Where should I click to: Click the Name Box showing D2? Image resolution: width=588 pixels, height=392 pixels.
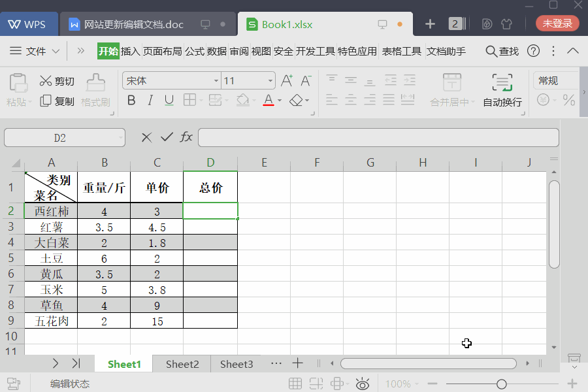(65, 138)
